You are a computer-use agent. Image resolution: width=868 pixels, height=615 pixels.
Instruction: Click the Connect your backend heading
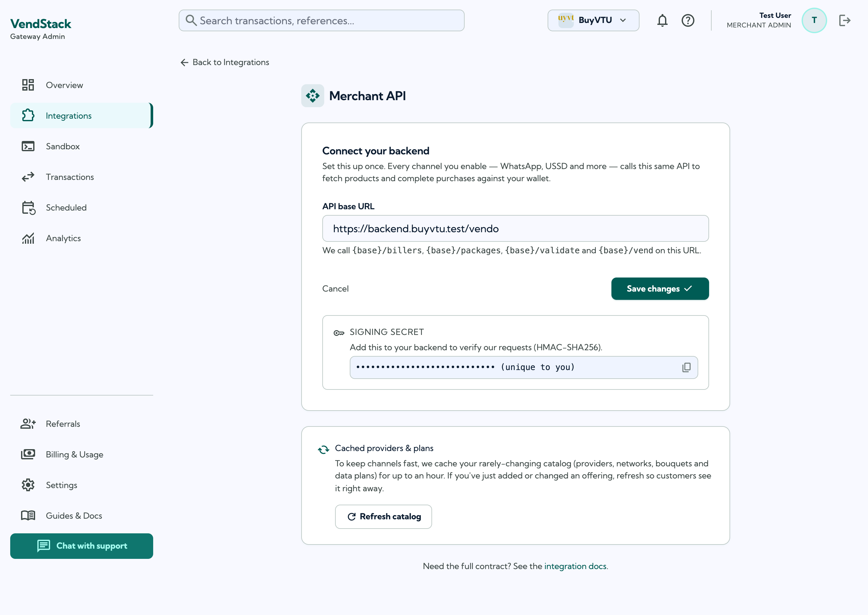pyautogui.click(x=376, y=151)
